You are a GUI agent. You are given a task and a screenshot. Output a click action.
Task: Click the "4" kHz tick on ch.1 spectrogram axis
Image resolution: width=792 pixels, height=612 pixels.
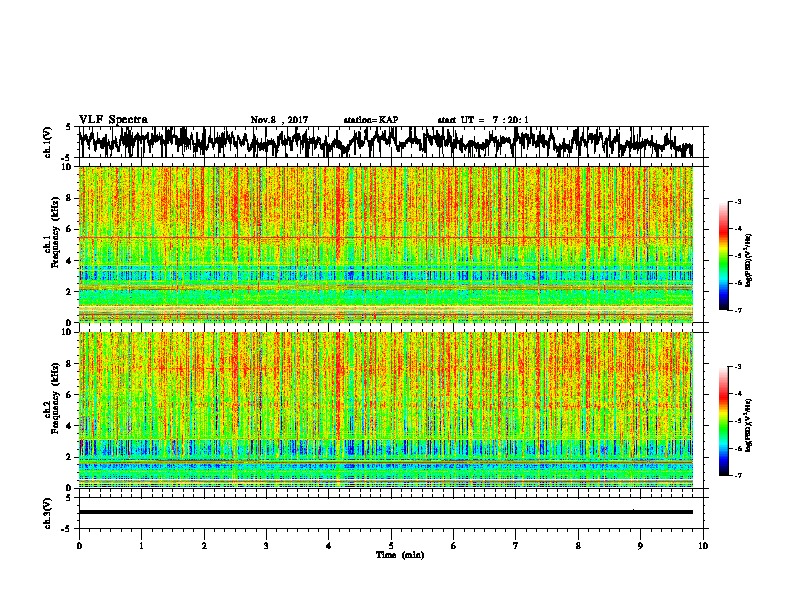click(69, 261)
